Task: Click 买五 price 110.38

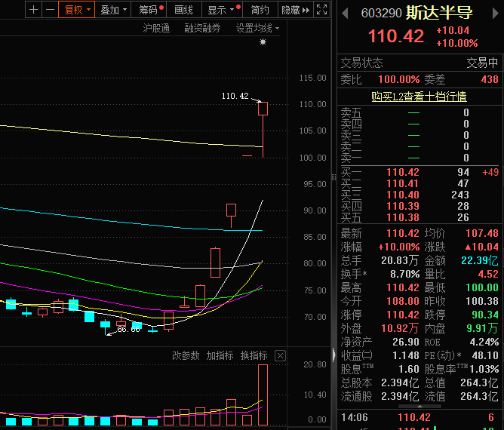Action: tap(403, 217)
